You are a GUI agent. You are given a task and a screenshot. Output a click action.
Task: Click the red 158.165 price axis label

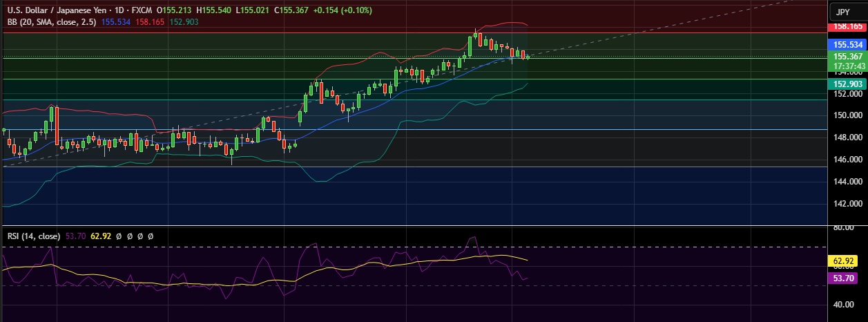point(846,27)
